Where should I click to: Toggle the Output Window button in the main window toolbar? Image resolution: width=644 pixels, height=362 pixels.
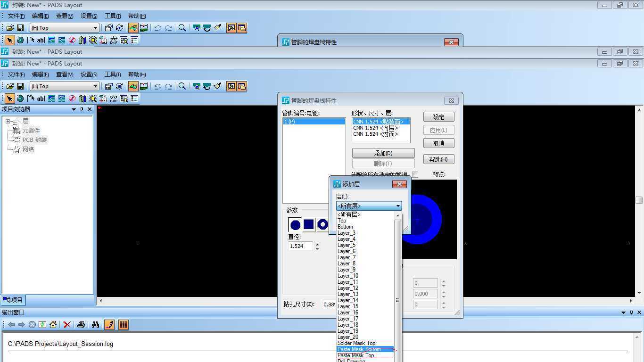pos(231,86)
